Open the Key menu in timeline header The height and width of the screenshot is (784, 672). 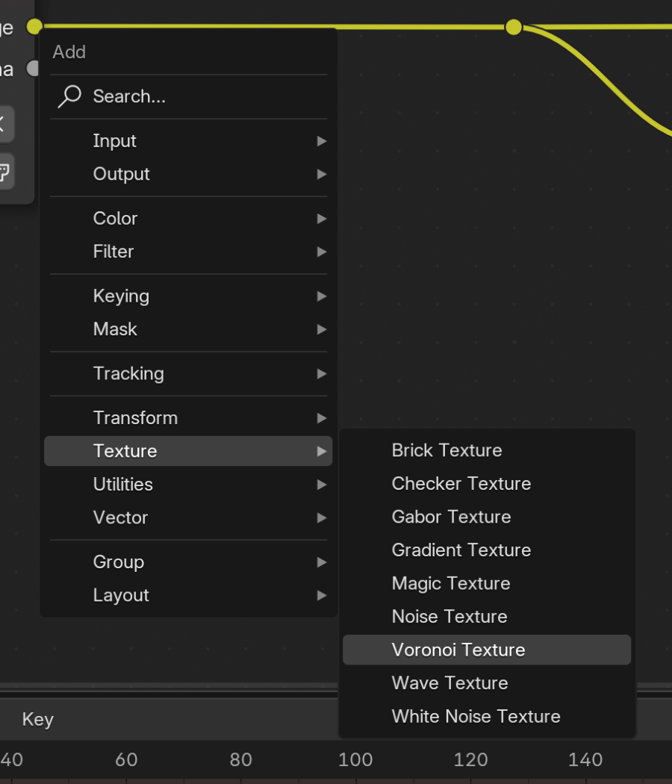37,720
